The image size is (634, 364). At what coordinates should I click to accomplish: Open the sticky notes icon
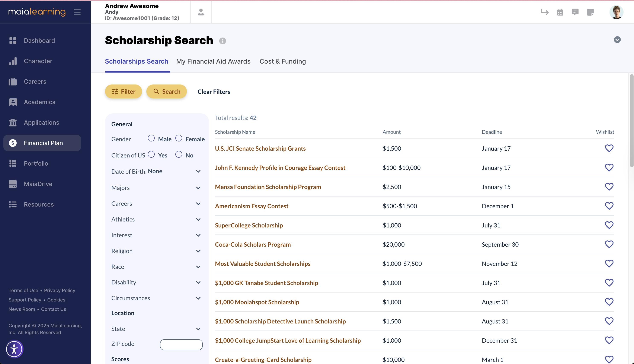click(590, 12)
